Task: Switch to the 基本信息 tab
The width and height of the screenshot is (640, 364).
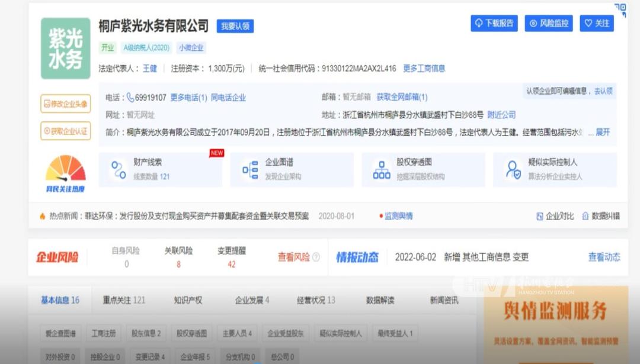Action: tap(60, 301)
